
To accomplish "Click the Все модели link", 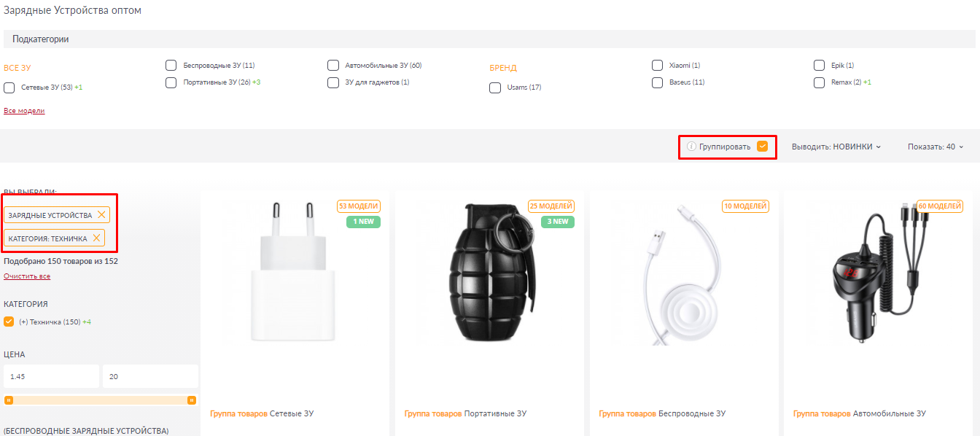I will pos(24,111).
